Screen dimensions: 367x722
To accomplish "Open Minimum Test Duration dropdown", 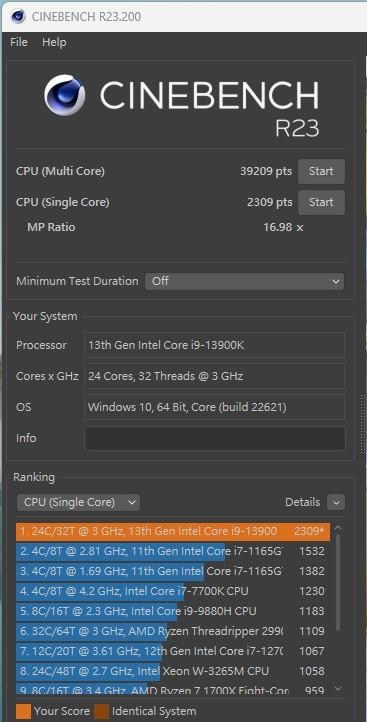I will (x=245, y=281).
